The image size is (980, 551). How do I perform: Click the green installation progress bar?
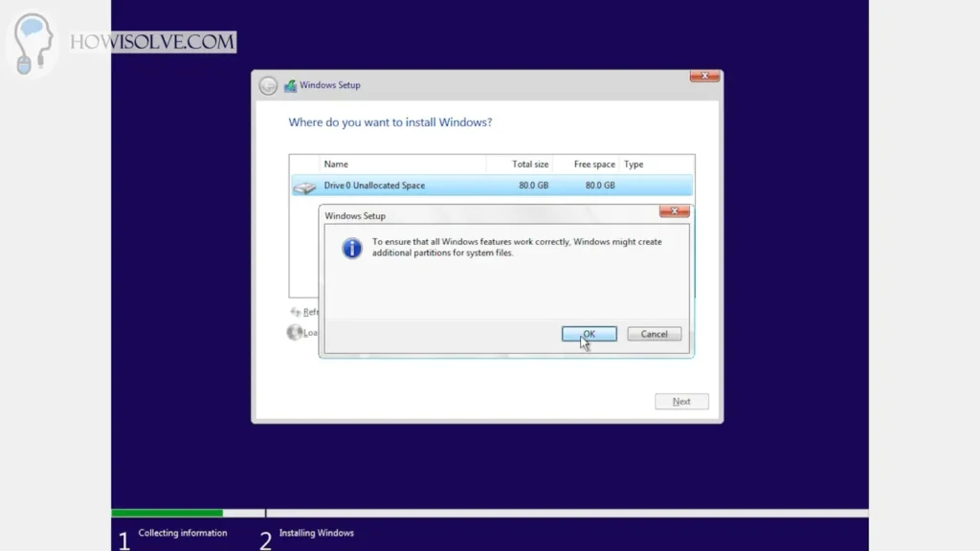167,514
